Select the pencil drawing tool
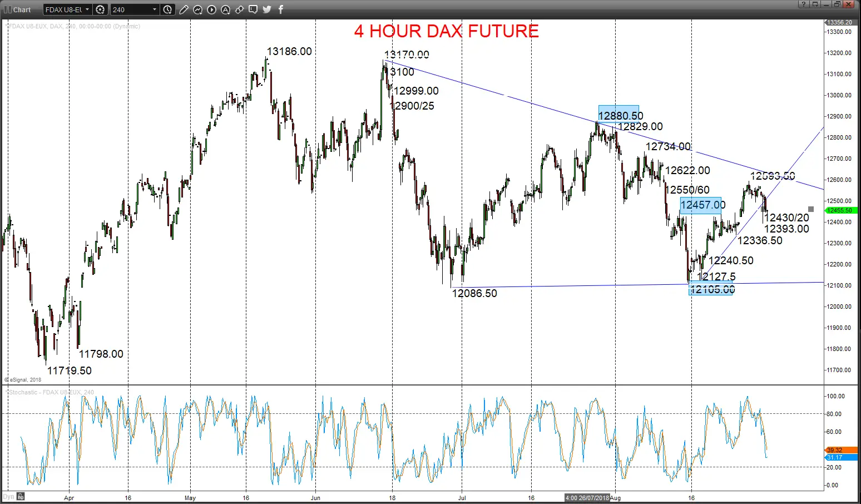This screenshot has height=504, width=861. click(184, 9)
